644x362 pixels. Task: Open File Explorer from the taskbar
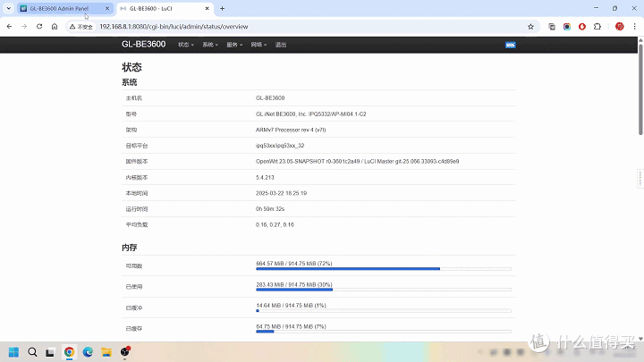point(106,352)
